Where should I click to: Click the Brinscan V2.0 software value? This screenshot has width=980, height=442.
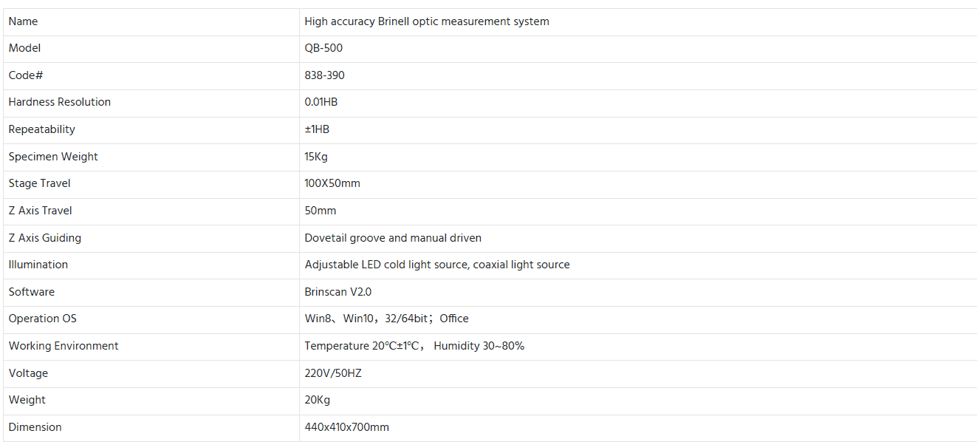[x=337, y=292]
